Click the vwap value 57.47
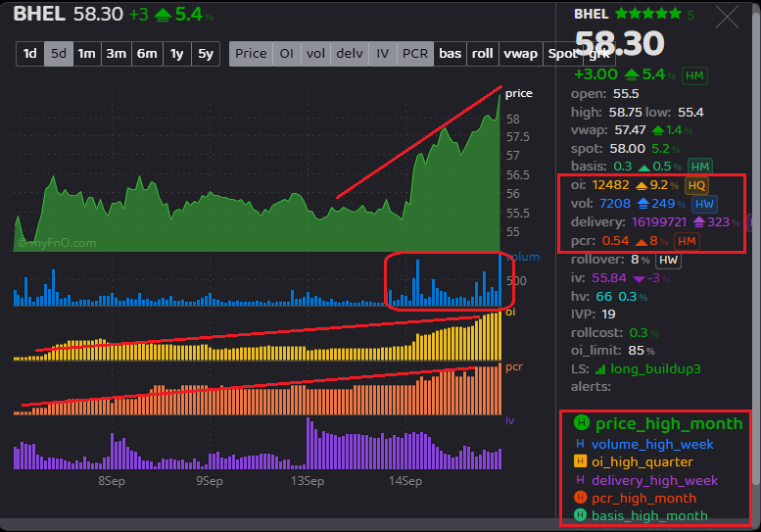 (630, 130)
